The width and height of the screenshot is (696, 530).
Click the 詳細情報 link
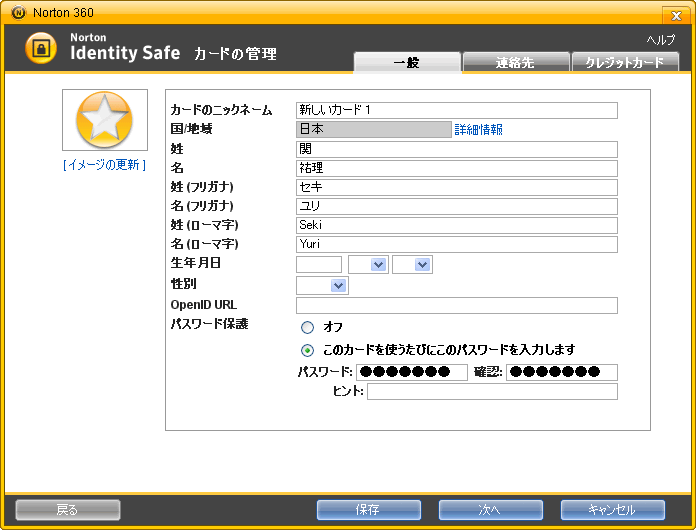coord(478,130)
